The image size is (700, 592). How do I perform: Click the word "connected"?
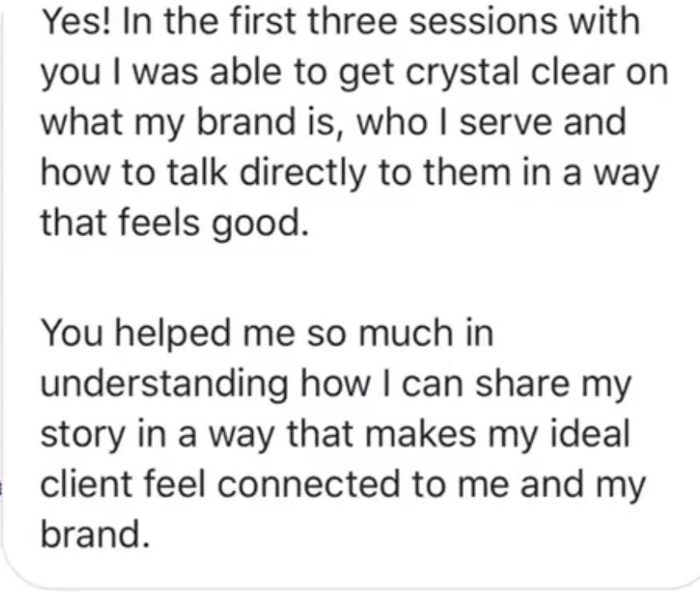point(309,483)
